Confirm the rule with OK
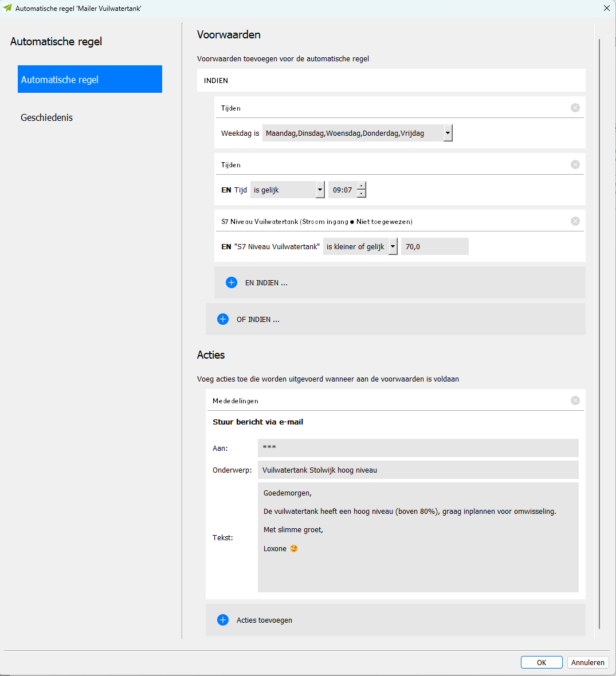The width and height of the screenshot is (616, 676). [542, 662]
